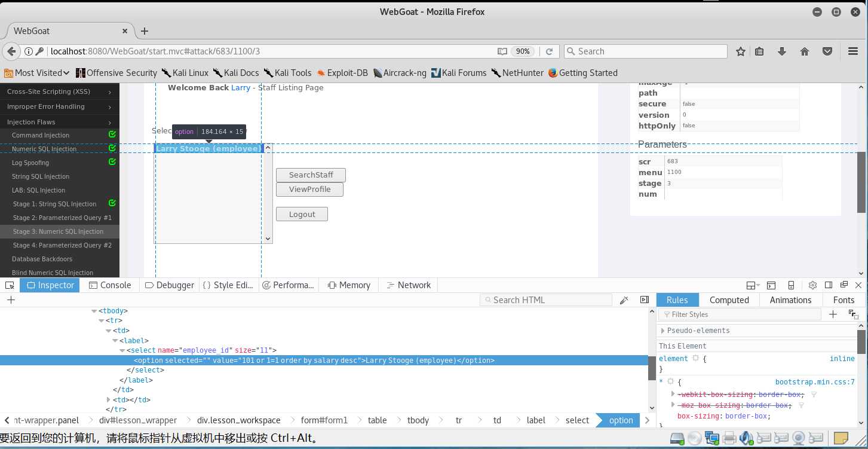This screenshot has height=449, width=868.
Task: Open devtools in separate window icon
Action: [x=844, y=285]
